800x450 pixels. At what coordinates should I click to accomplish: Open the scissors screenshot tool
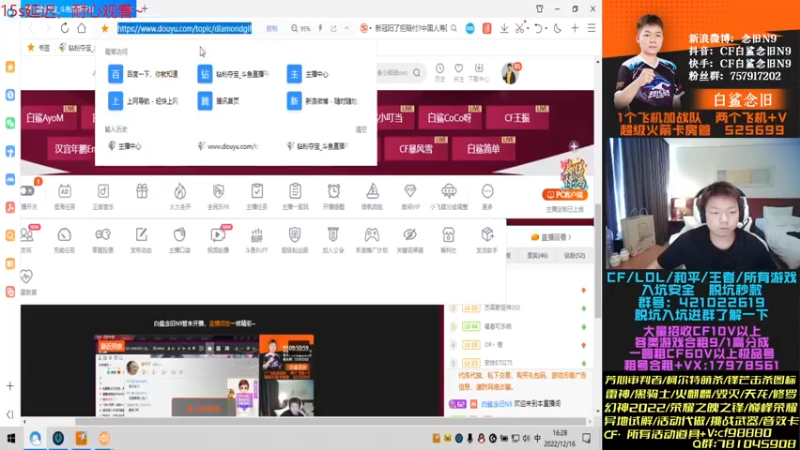coord(519,29)
